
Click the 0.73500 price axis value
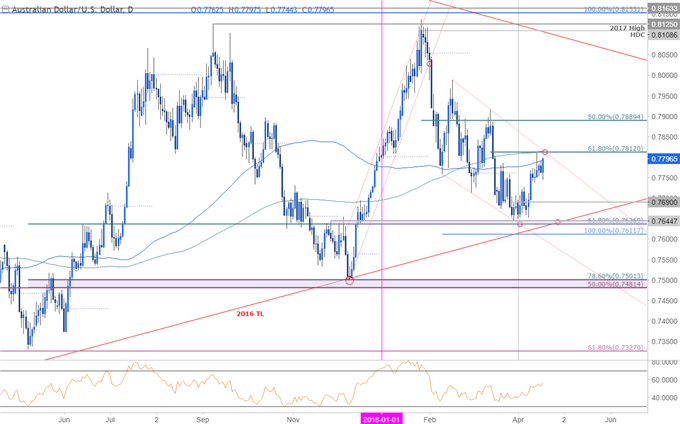tap(664, 342)
